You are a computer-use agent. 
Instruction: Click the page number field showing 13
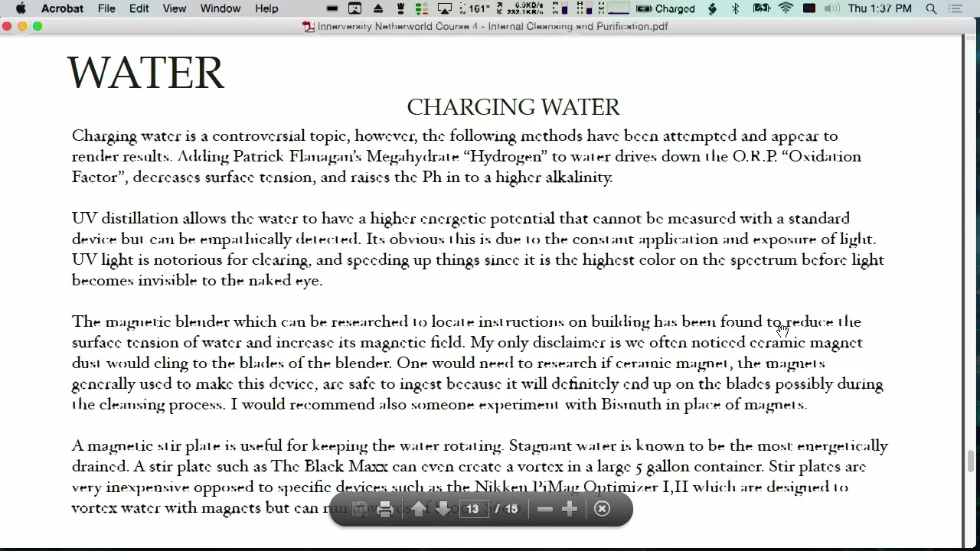pyautogui.click(x=473, y=510)
